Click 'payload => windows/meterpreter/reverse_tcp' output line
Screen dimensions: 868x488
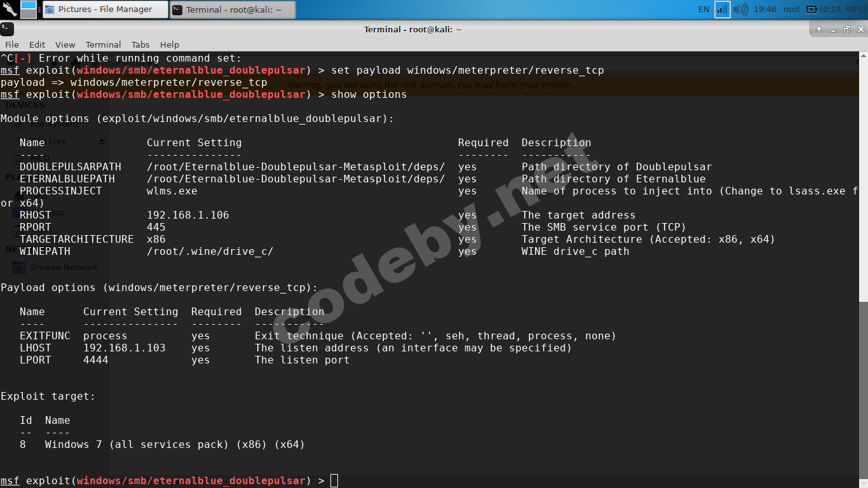(134, 82)
